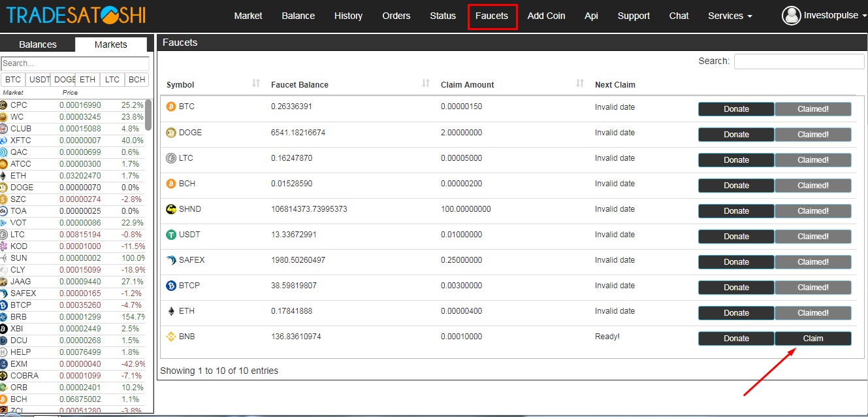
Task: Click the DOGE coin icon in Faucets table
Action: tap(171, 133)
